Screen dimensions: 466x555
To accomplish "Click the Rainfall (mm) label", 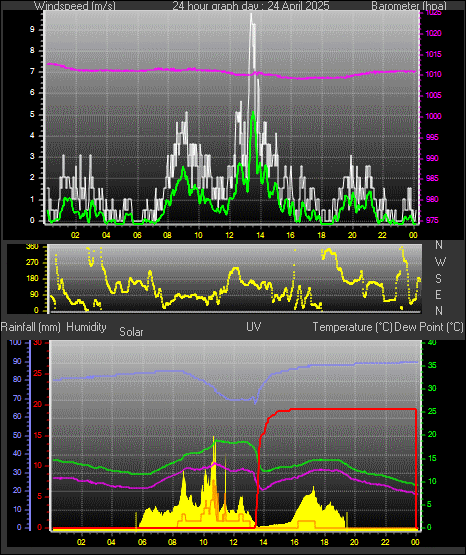I will [x=31, y=327].
